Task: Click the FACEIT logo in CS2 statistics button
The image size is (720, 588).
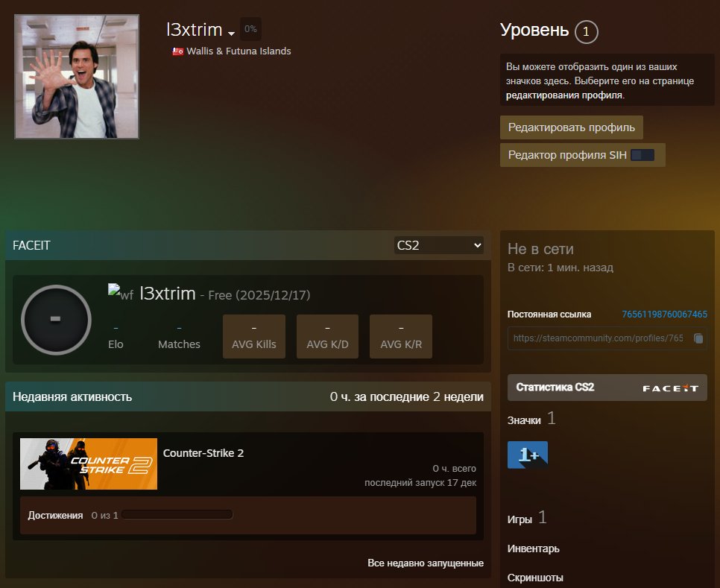Action: coord(670,388)
